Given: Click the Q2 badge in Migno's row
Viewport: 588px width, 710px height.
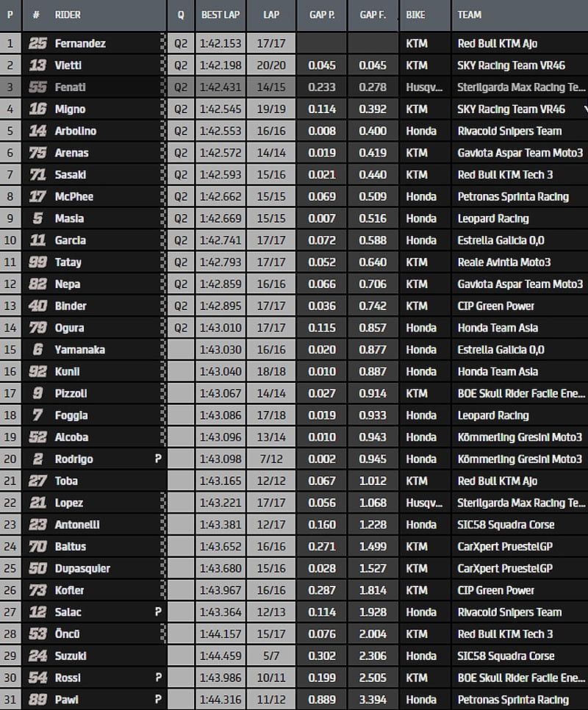Looking at the screenshot, I should tap(181, 110).
